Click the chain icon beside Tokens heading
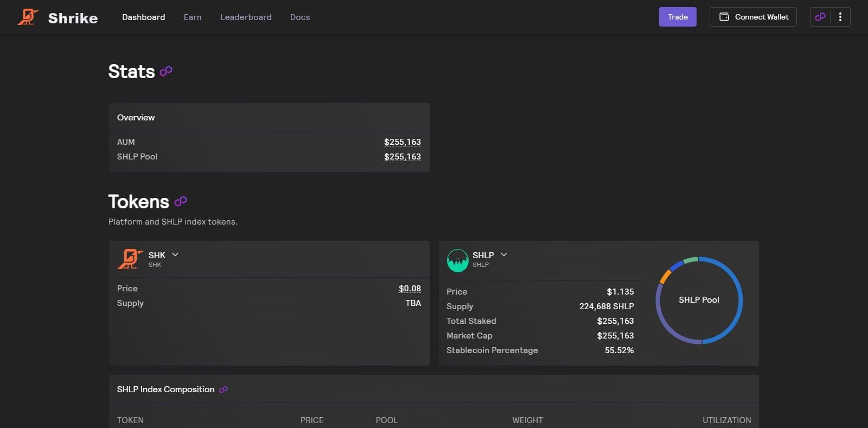868x428 pixels. 181,201
